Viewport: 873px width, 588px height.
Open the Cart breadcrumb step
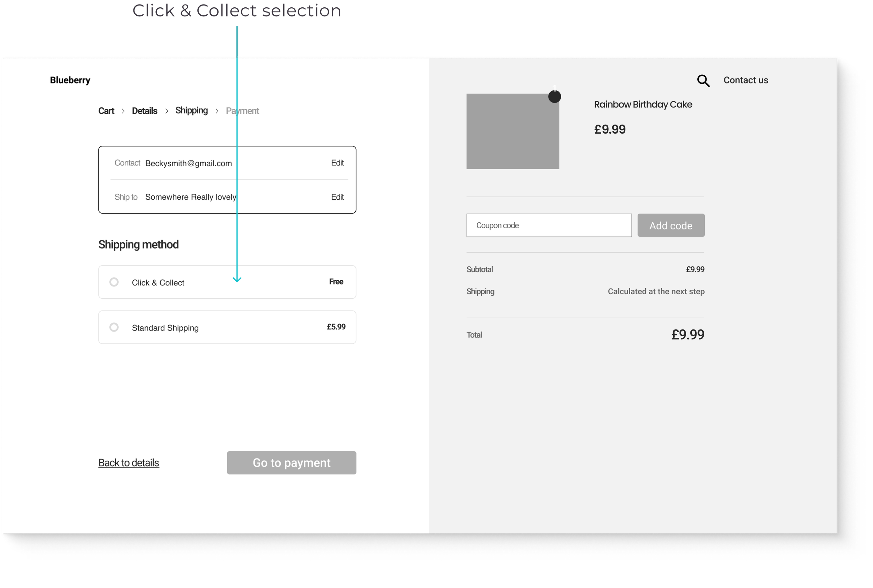pos(106,111)
